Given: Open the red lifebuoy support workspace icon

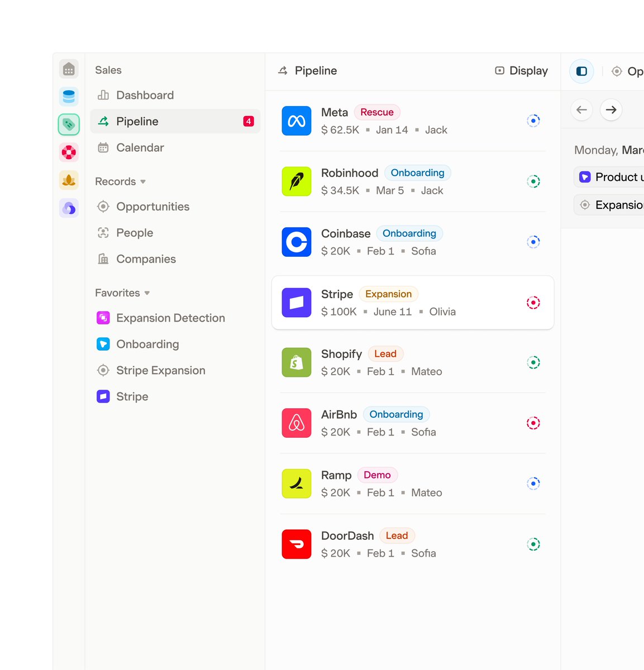Looking at the screenshot, I should [x=69, y=152].
